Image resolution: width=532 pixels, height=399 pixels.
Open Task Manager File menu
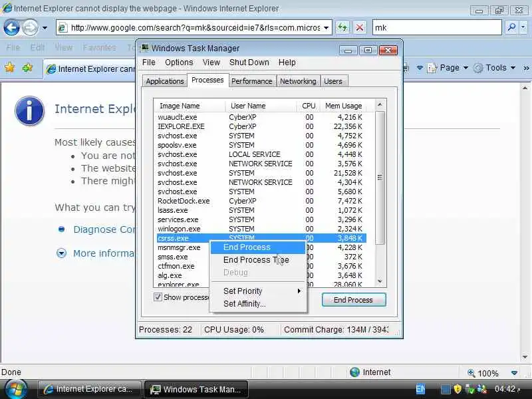148,63
